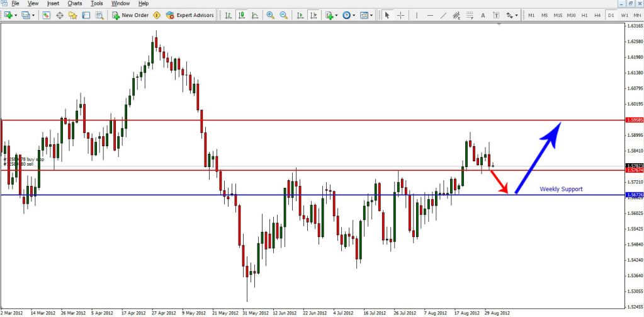Viewport: 644px width, 317px height.
Task: Click the chart window icon beside File
Action: pyautogui.click(x=4, y=3)
